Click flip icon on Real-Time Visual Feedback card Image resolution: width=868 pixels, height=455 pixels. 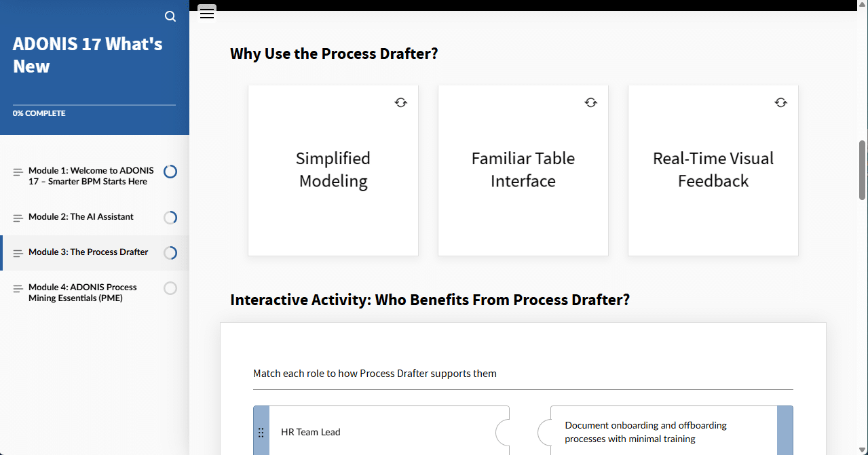781,102
